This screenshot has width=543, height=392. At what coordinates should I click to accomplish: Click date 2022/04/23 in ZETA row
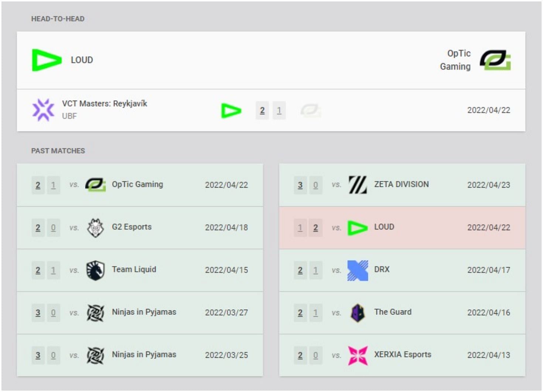coord(489,185)
